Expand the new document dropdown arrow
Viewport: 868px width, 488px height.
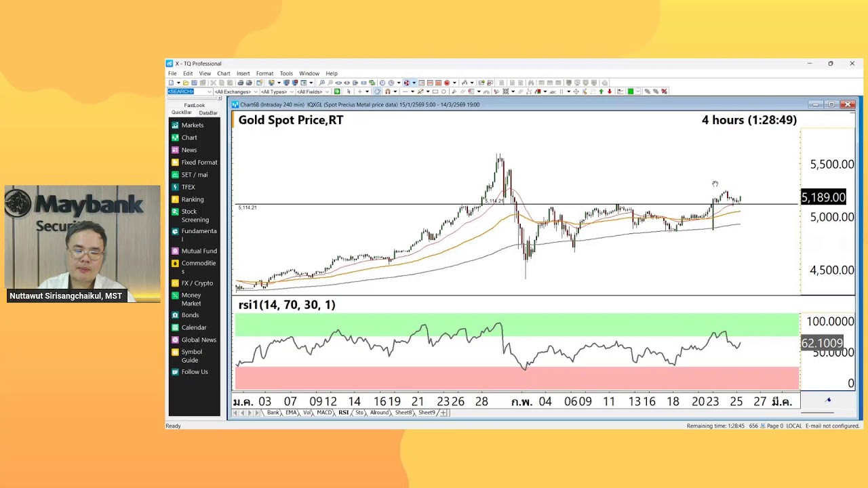(178, 83)
